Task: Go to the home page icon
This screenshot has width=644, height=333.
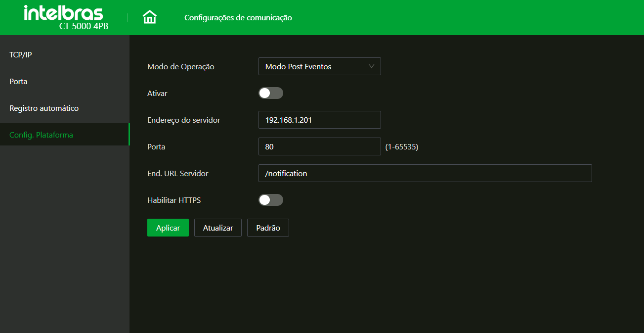Action: tap(149, 17)
